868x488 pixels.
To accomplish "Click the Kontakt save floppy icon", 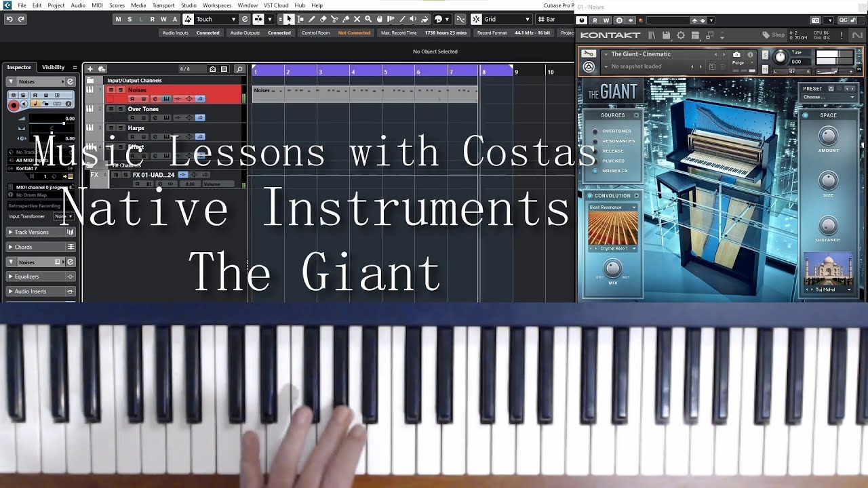I will [x=667, y=35].
